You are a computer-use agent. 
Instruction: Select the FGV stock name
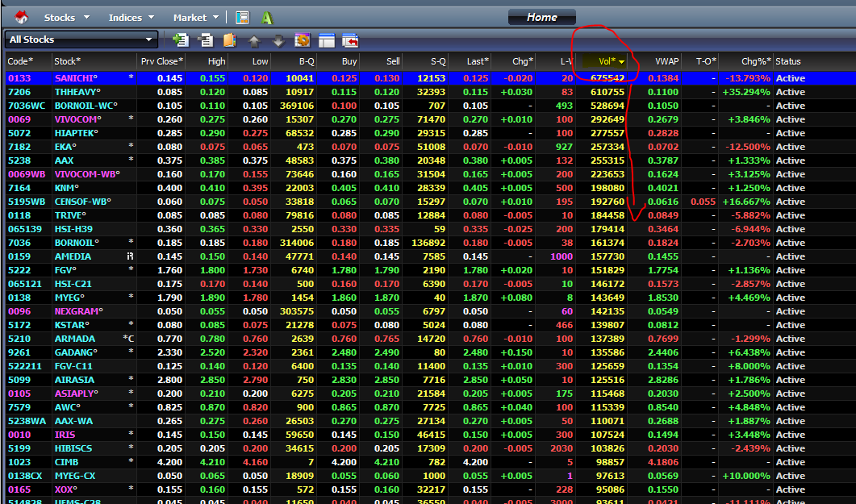[65, 270]
